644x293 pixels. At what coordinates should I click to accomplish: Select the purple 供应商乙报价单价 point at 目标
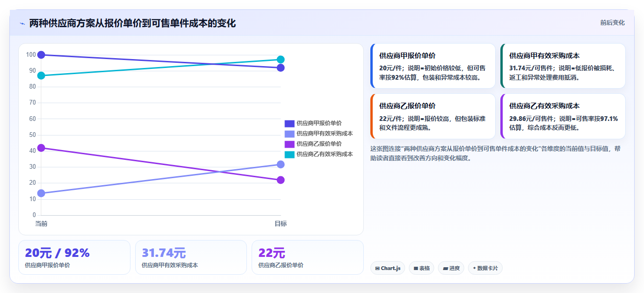click(281, 180)
